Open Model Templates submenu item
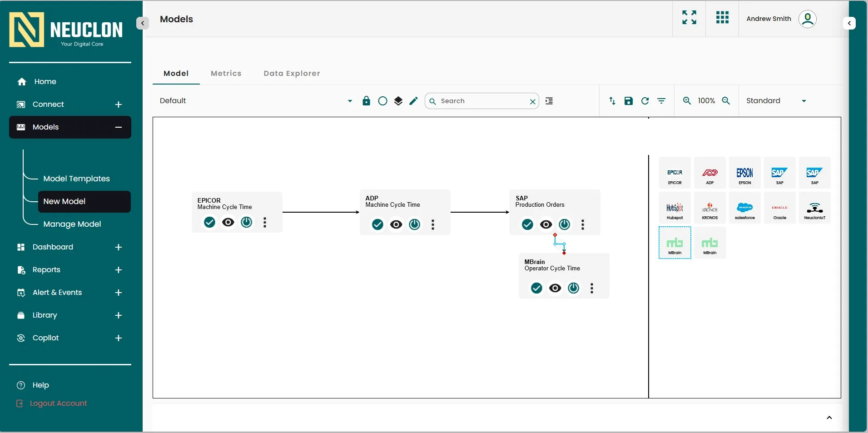 click(x=76, y=179)
